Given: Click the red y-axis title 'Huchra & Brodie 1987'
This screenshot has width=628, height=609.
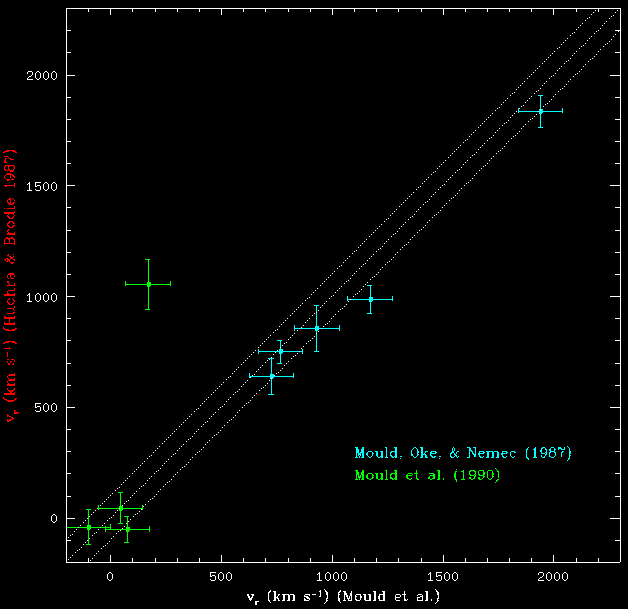Looking at the screenshot, I should click(10, 285).
